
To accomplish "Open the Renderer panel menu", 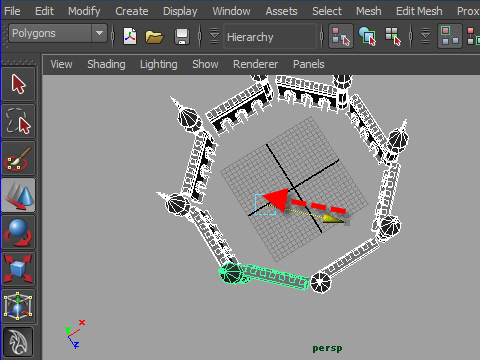I will (x=255, y=64).
